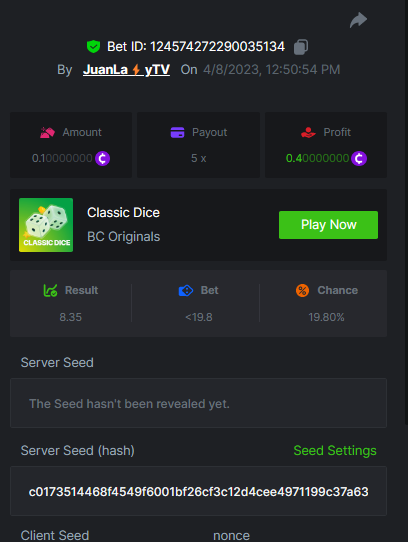
Task: Click the green verified shield icon
Action: (93, 46)
